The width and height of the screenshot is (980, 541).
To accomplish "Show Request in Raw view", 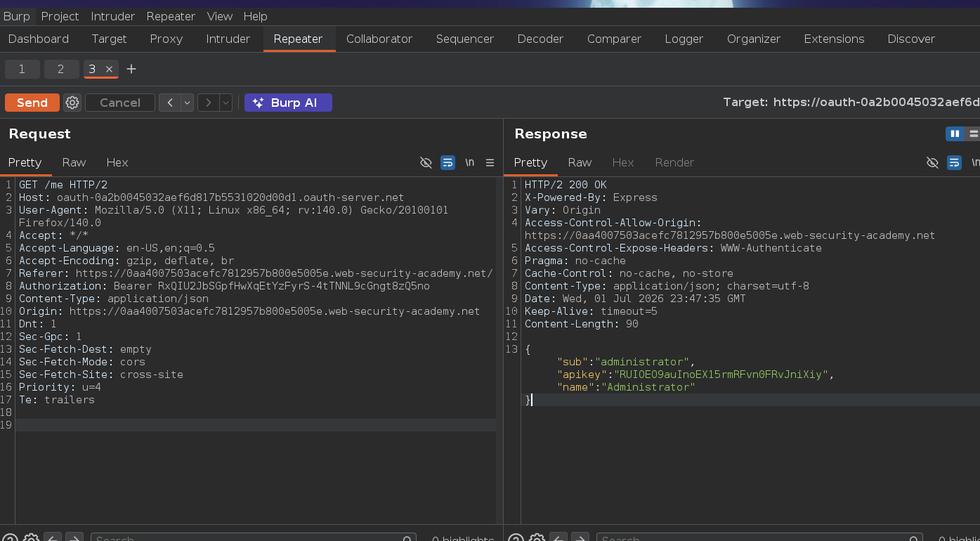I will coord(74,162).
